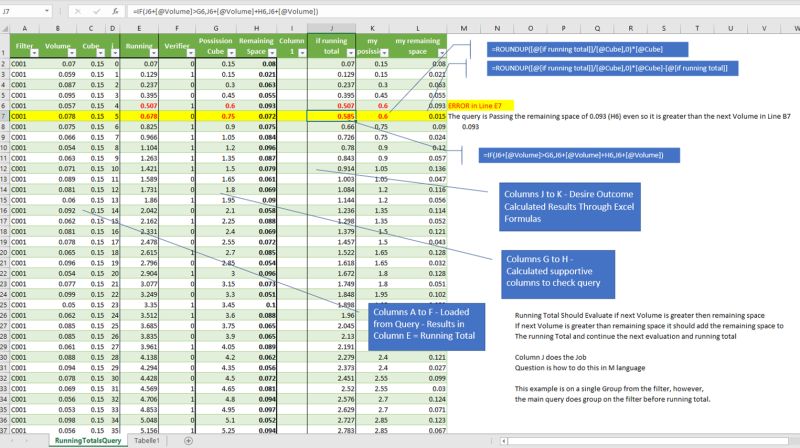This screenshot has width=800, height=448.
Task: Open the column D filter dropdown
Action: coord(115,53)
